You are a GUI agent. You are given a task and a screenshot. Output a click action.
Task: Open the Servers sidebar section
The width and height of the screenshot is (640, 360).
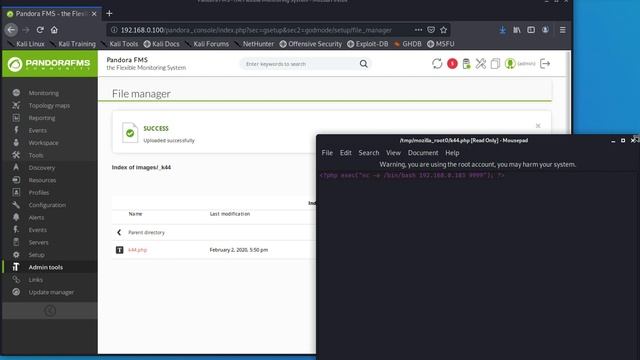coord(38,242)
